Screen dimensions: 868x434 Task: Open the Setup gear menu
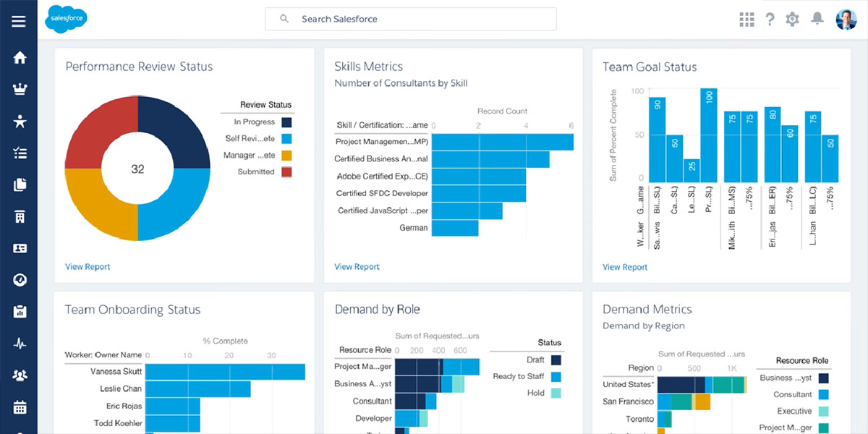pyautogui.click(x=793, y=20)
